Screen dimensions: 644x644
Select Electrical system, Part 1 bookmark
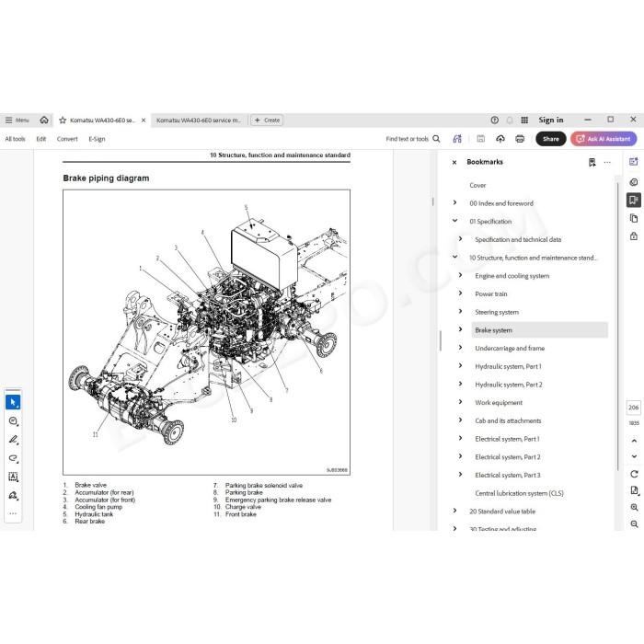(507, 439)
